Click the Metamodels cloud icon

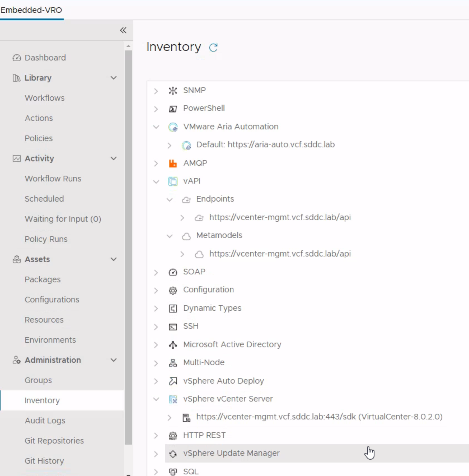click(186, 236)
